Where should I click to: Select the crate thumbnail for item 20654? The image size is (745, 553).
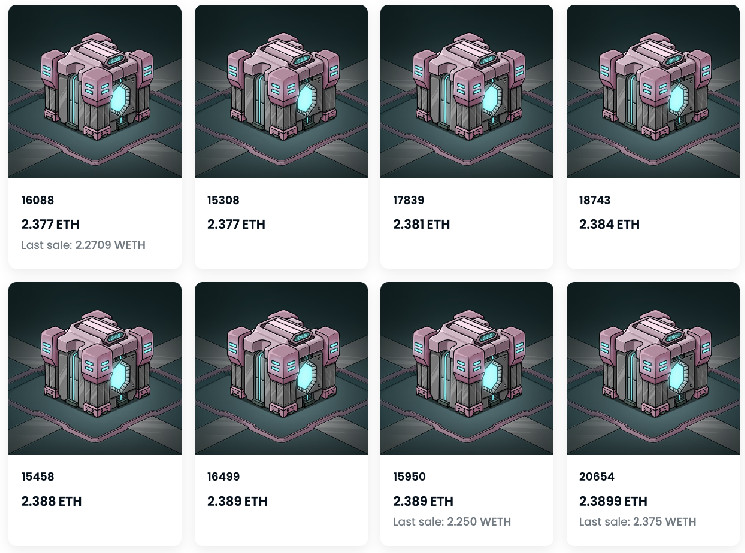tap(653, 368)
